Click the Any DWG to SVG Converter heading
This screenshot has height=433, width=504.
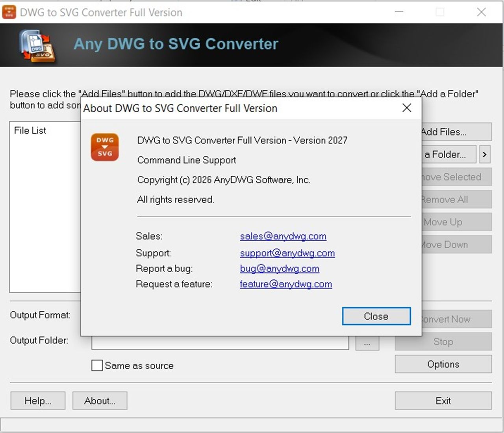[x=176, y=44]
